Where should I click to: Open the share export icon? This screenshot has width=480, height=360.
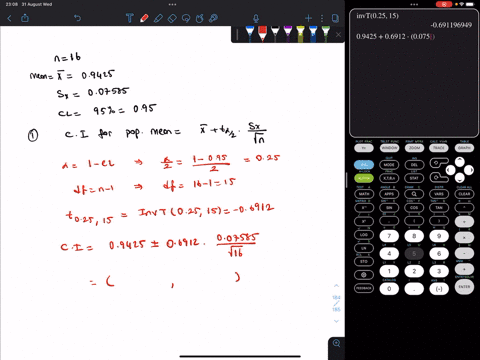[x=25, y=18]
